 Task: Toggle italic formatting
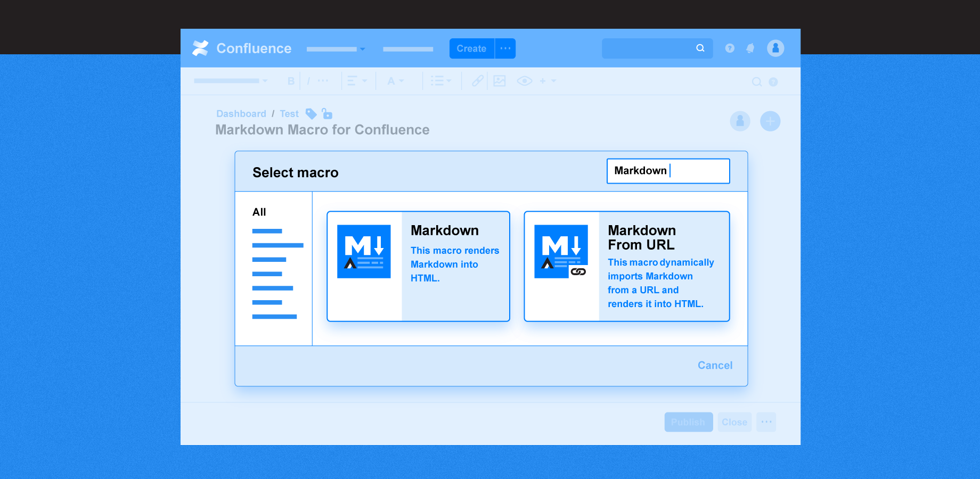click(x=308, y=81)
